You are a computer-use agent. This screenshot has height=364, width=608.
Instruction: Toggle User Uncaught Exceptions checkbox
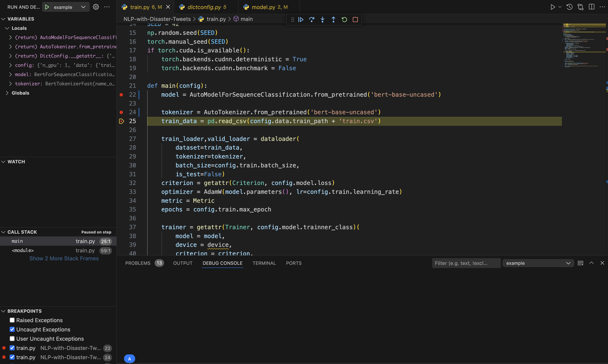[x=12, y=338]
